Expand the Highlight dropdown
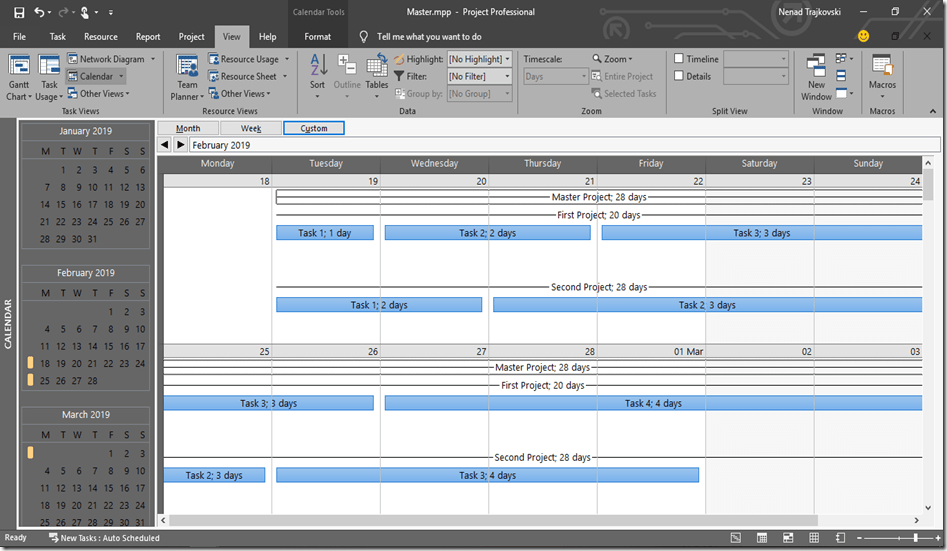Image resolution: width=947 pixels, height=551 pixels. pos(508,59)
